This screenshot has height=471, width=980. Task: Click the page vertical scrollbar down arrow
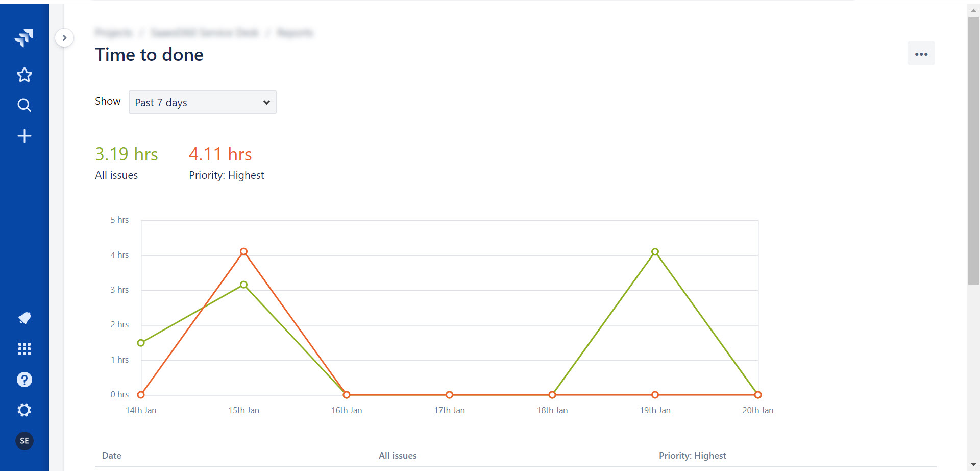pyautogui.click(x=973, y=465)
